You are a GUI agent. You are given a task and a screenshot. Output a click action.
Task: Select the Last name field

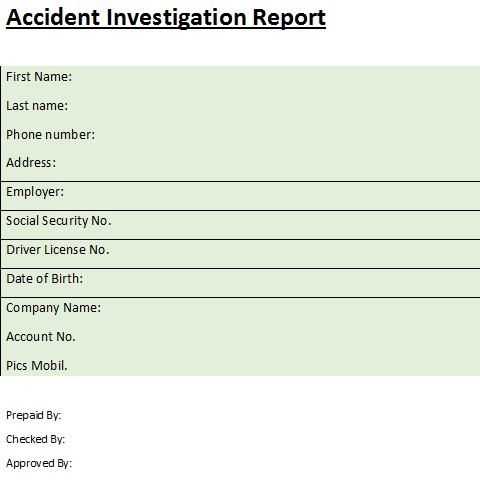241,106
